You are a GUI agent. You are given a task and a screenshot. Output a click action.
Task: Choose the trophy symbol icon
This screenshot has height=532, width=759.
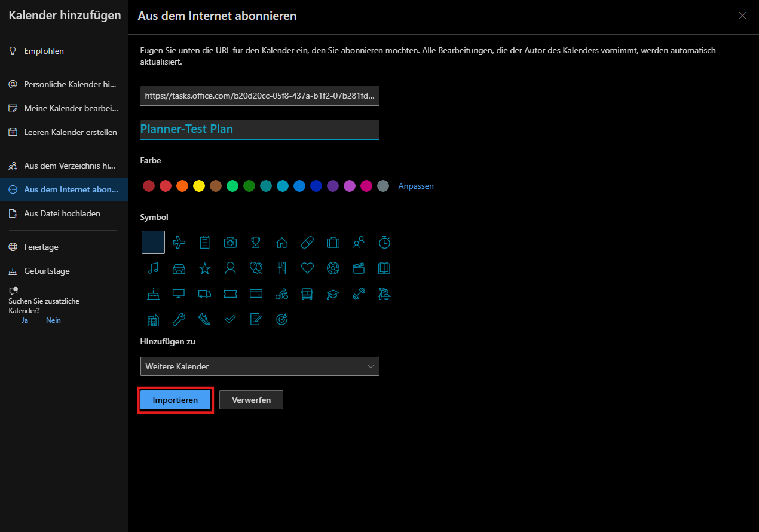pyautogui.click(x=256, y=242)
